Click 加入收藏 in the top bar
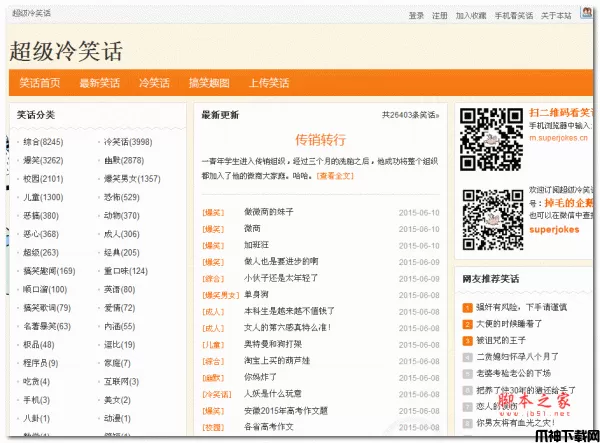The width and height of the screenshot is (600, 443). pyautogui.click(x=471, y=16)
